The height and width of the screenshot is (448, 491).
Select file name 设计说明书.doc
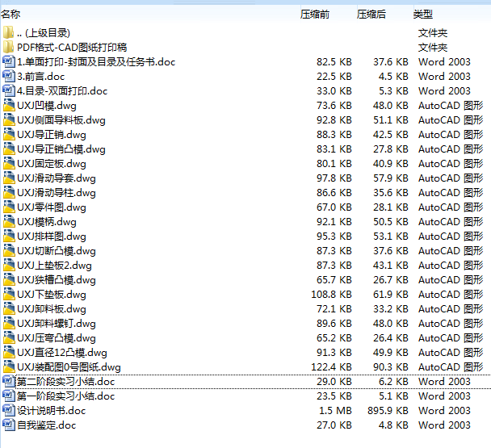[52, 411]
